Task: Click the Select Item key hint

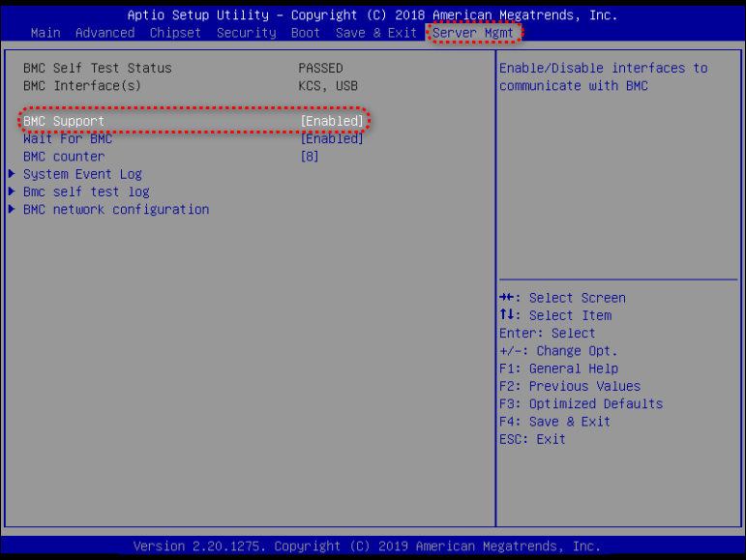Action: [x=555, y=315]
